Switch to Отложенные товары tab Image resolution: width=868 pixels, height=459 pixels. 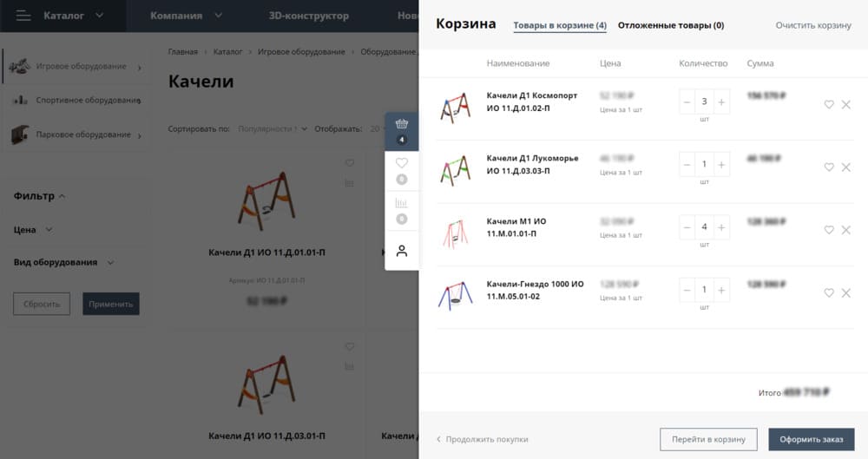671,25
